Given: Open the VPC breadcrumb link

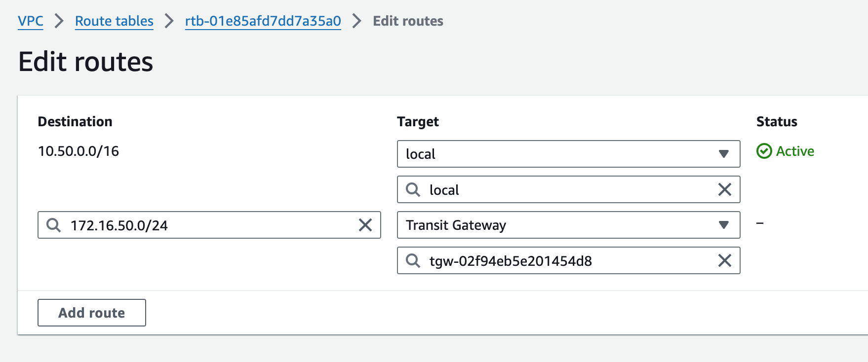Looking at the screenshot, I should pyautogui.click(x=31, y=21).
